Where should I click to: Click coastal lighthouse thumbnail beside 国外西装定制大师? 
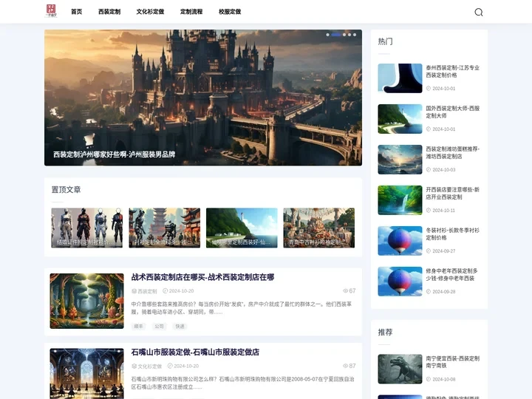(400, 119)
